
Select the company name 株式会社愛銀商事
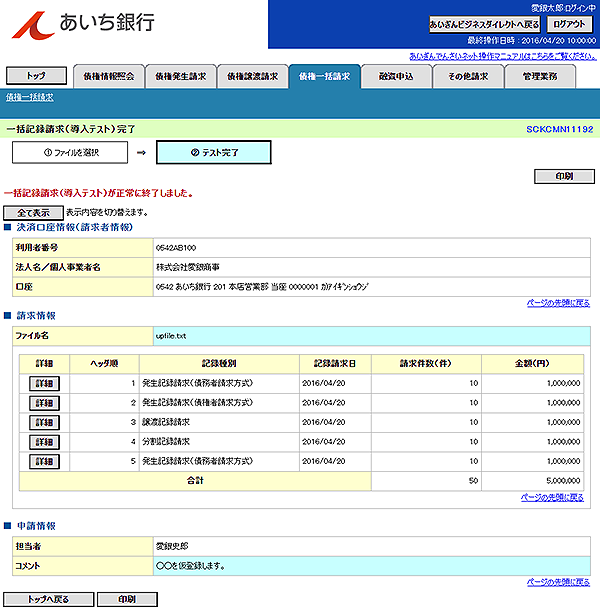(187, 267)
